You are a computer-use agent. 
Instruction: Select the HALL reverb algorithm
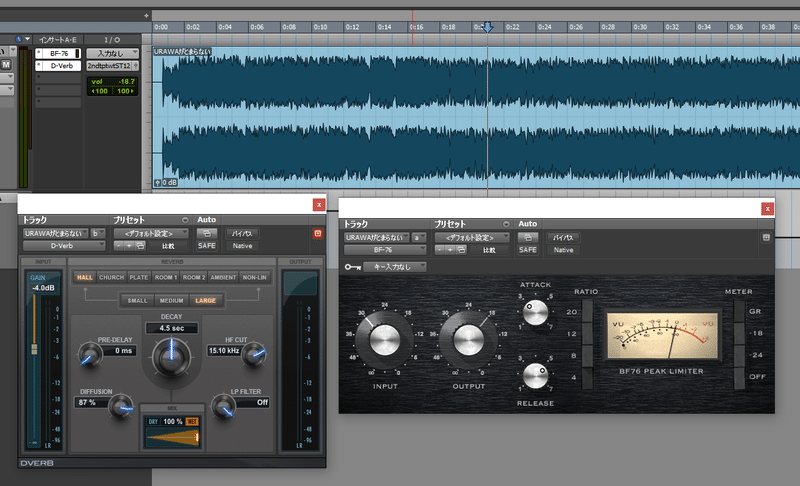coord(84,277)
